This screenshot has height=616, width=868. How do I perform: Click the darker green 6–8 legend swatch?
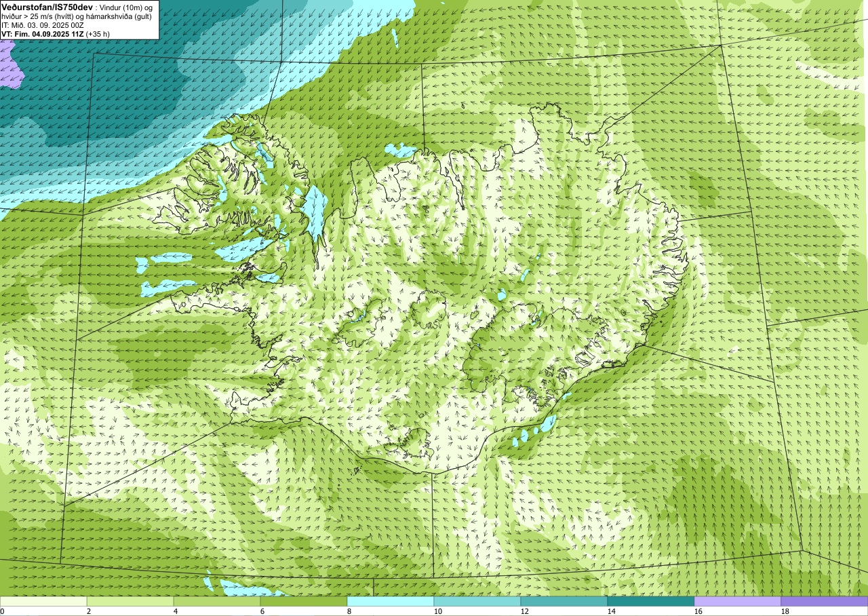coord(304,601)
